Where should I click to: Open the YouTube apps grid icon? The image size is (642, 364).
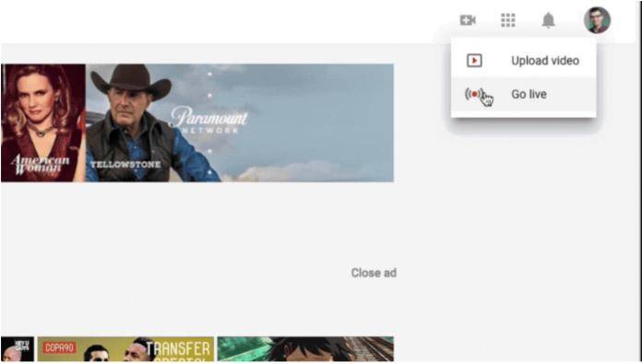click(x=507, y=20)
